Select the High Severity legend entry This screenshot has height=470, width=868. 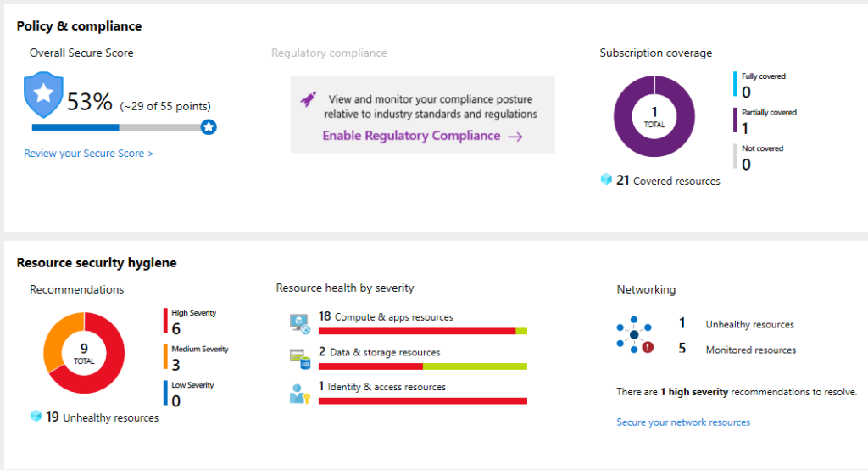[x=192, y=322]
